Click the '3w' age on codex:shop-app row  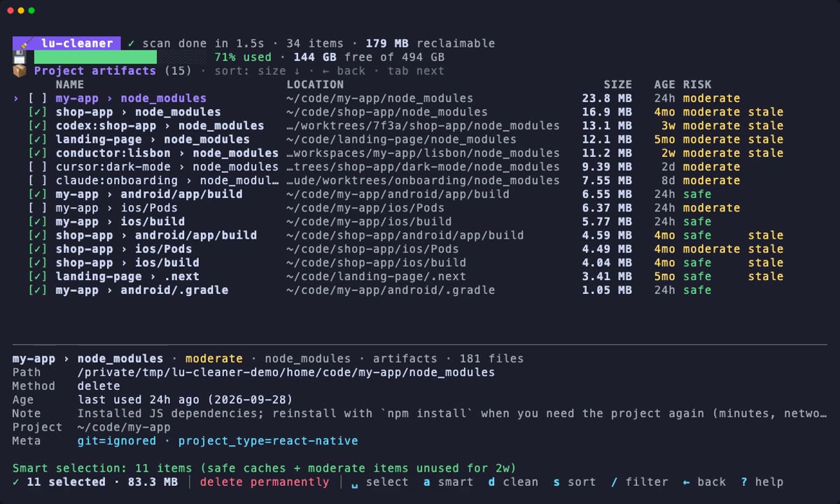668,126
